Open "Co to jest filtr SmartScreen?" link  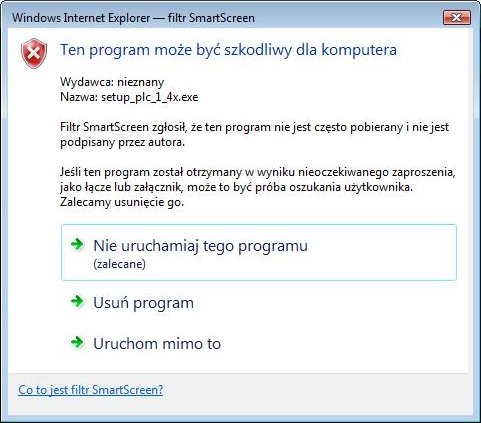click(91, 389)
